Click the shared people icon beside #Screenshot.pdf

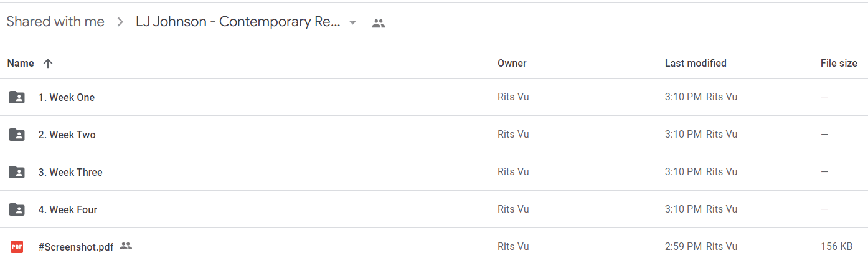[126, 246]
